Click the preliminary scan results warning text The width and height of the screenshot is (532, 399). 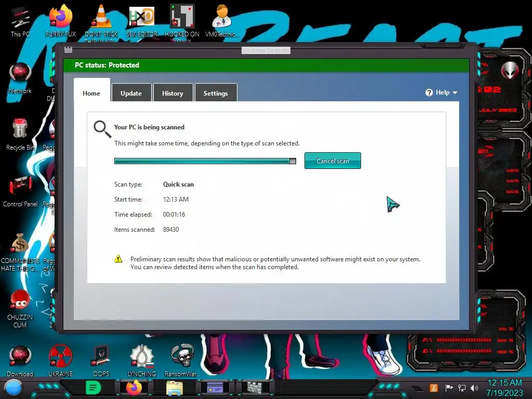[x=275, y=263]
